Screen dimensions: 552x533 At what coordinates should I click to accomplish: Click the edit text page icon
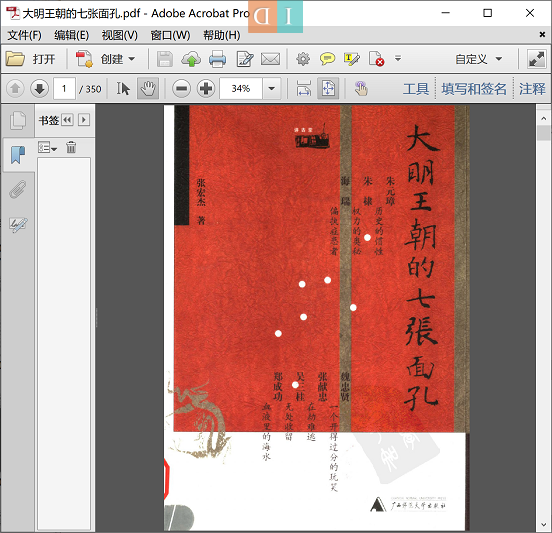[x=245, y=59]
